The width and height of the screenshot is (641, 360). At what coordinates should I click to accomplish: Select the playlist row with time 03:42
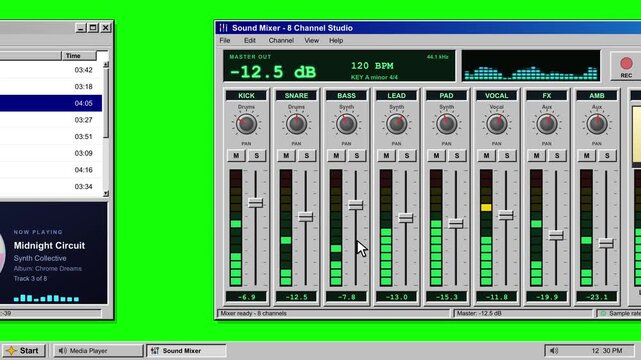click(x=51, y=70)
